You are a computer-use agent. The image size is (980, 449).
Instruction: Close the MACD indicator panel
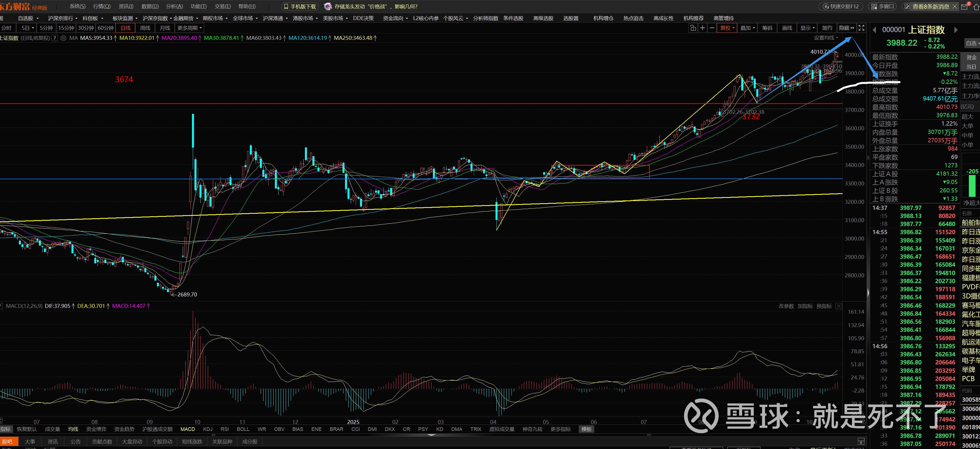point(838,306)
